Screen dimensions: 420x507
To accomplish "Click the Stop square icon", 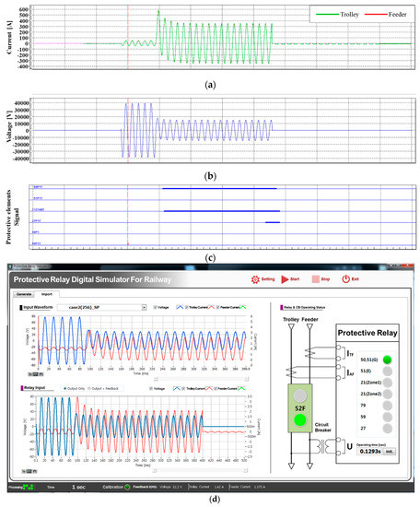I will pyautogui.click(x=316, y=279).
